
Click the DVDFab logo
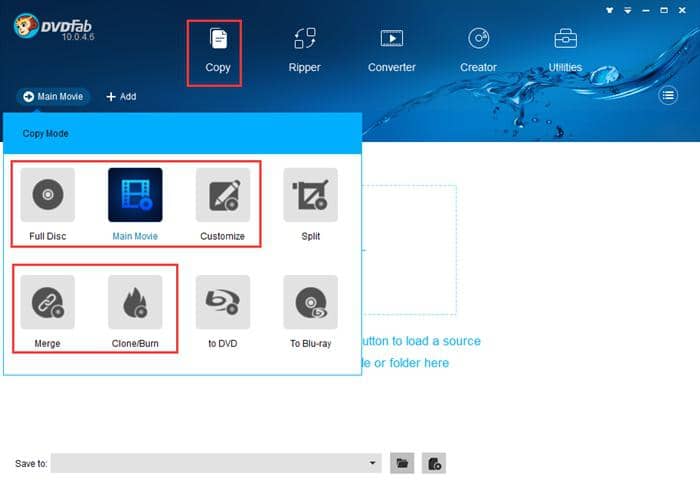54,27
